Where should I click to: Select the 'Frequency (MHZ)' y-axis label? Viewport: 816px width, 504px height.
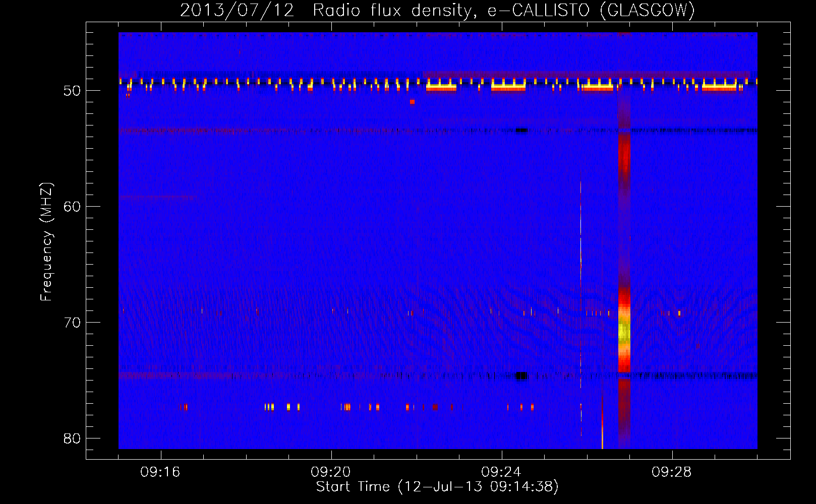pos(46,242)
